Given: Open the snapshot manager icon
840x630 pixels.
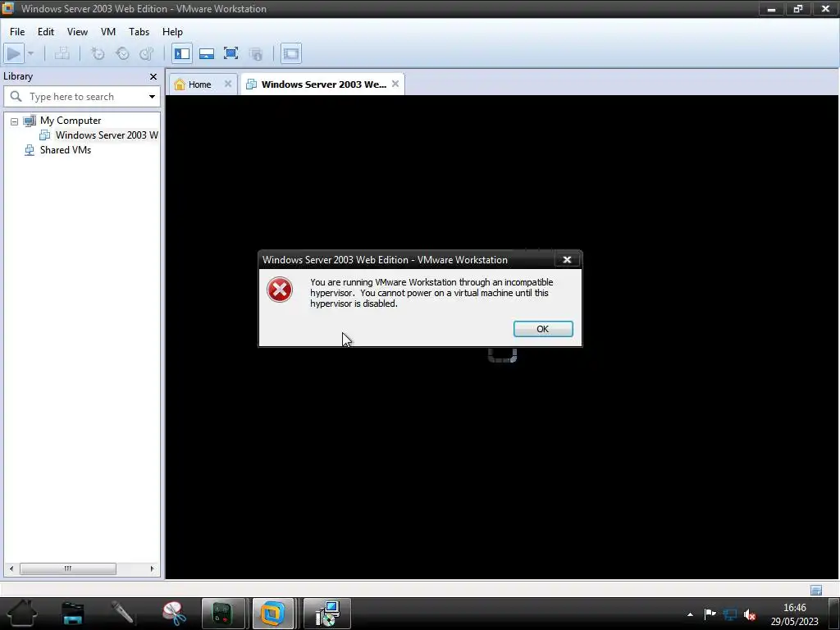Looking at the screenshot, I should click(x=146, y=53).
